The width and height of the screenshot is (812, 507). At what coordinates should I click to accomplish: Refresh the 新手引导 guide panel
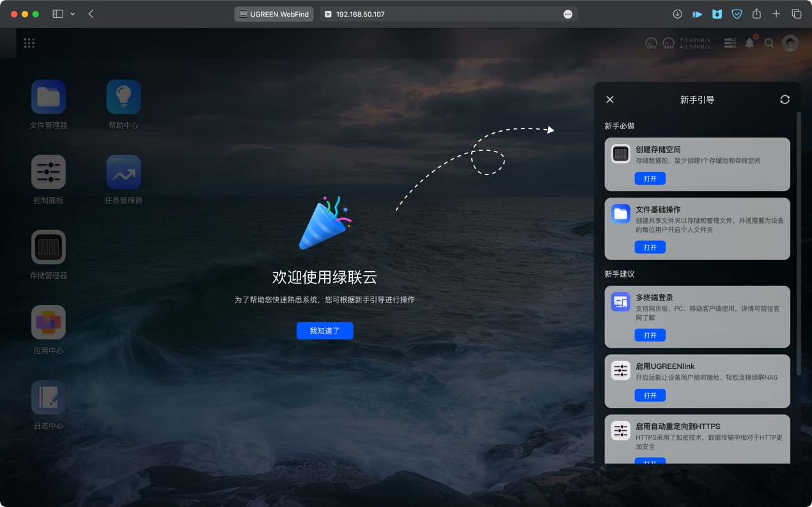tap(785, 100)
